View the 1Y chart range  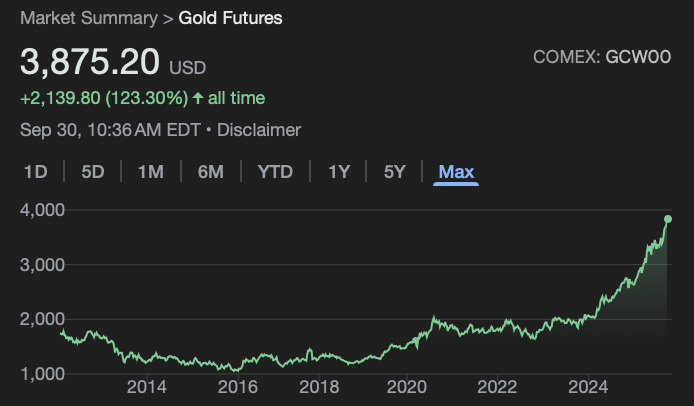click(339, 172)
